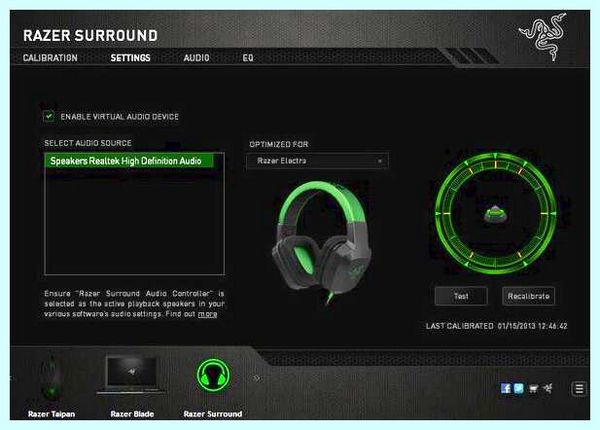Open the Optimized For headset dropdown
Screen dimensions: 600x430
click(x=318, y=161)
